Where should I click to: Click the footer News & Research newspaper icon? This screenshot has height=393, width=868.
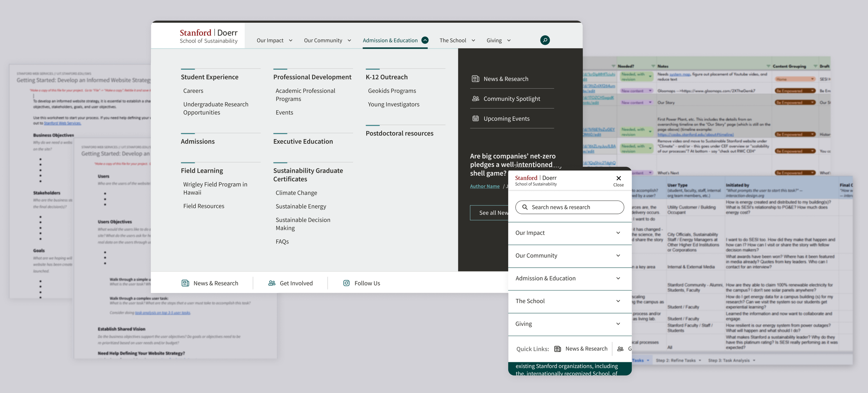pos(185,283)
